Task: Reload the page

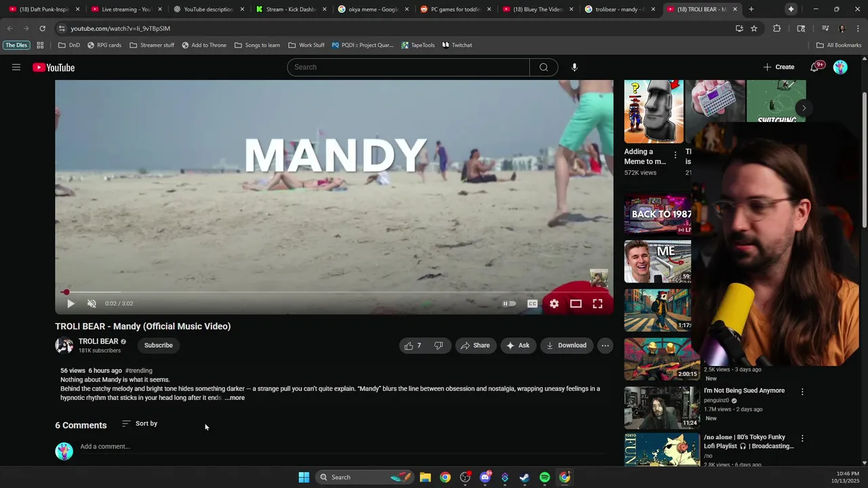Action: [42, 28]
